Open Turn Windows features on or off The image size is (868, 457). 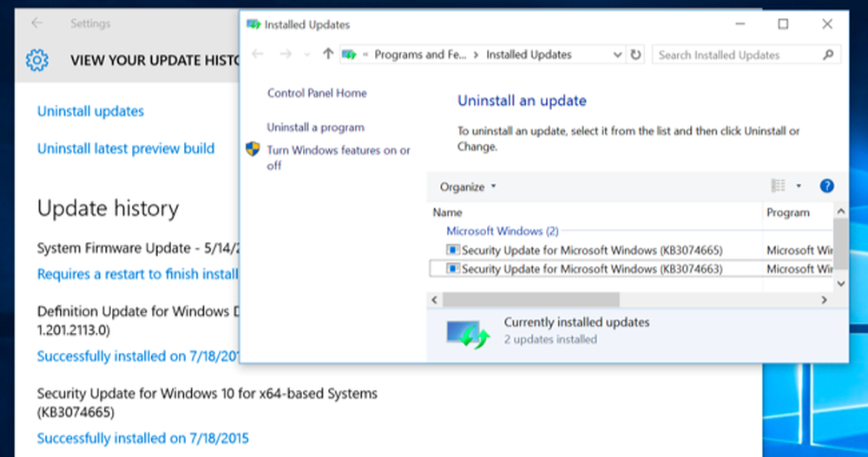(339, 158)
